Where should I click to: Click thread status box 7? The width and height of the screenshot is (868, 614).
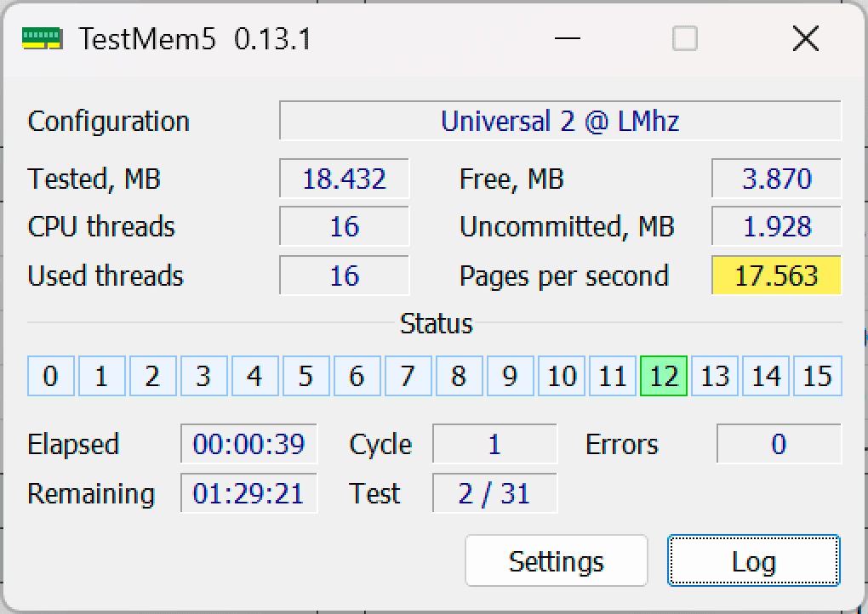(x=408, y=376)
